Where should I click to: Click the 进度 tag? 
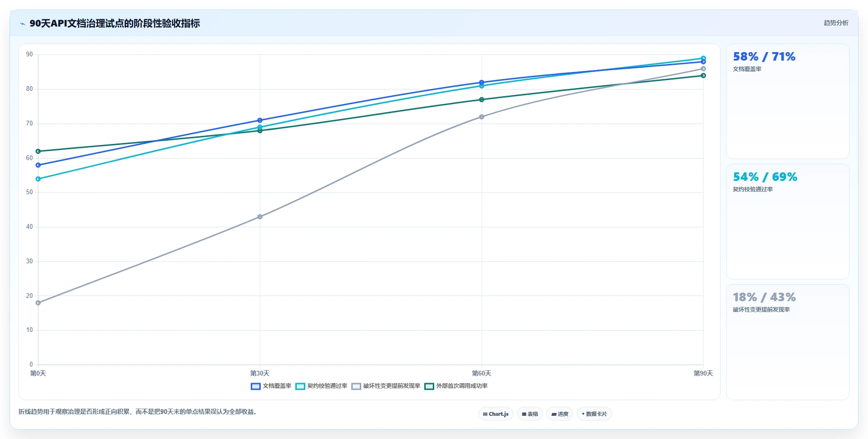tap(560, 414)
